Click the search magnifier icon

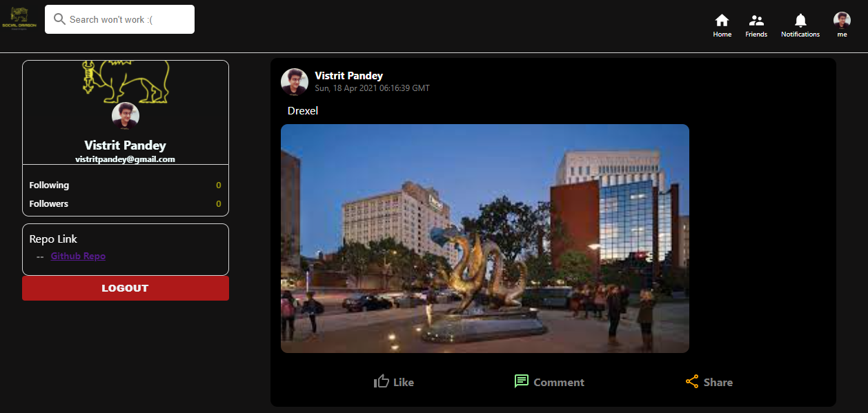[59, 19]
